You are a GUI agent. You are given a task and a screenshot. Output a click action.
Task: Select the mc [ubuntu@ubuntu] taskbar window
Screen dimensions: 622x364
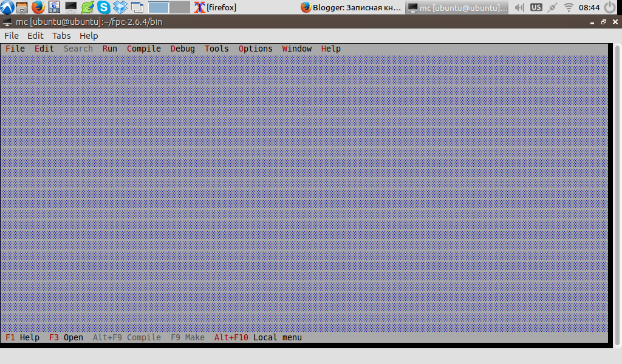pyautogui.click(x=457, y=7)
